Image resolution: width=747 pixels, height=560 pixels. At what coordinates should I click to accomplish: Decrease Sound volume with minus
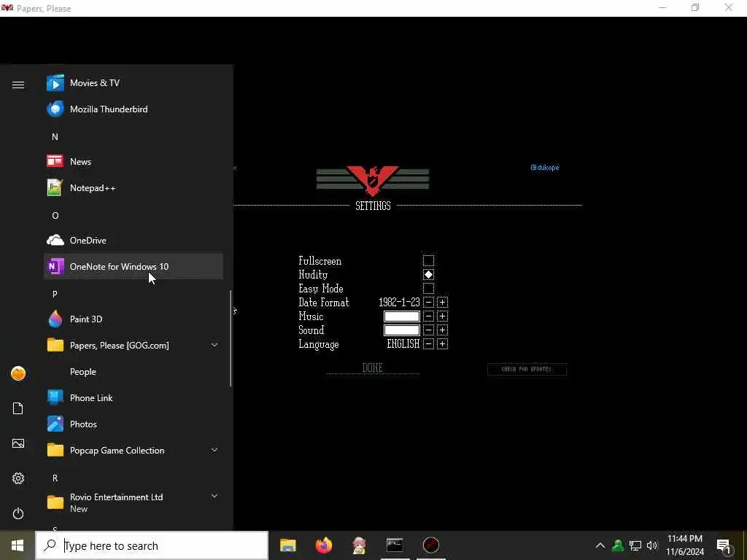coord(428,330)
